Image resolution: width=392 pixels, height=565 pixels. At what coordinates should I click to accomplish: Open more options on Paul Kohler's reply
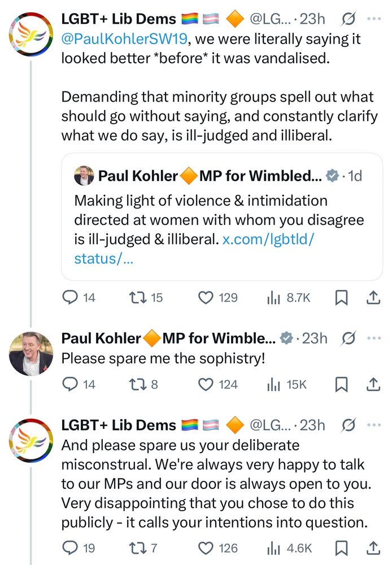(374, 338)
